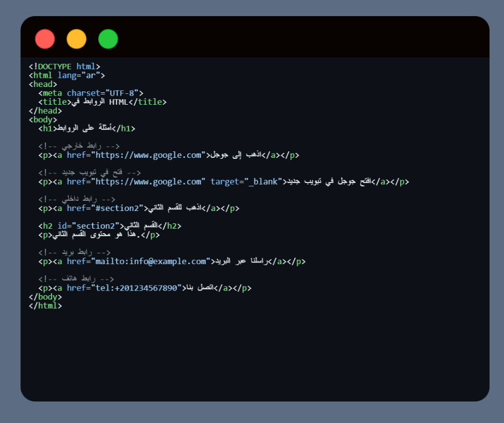Click the mailto:info@example.com href
The height and width of the screenshot is (423, 504).
coord(151,261)
